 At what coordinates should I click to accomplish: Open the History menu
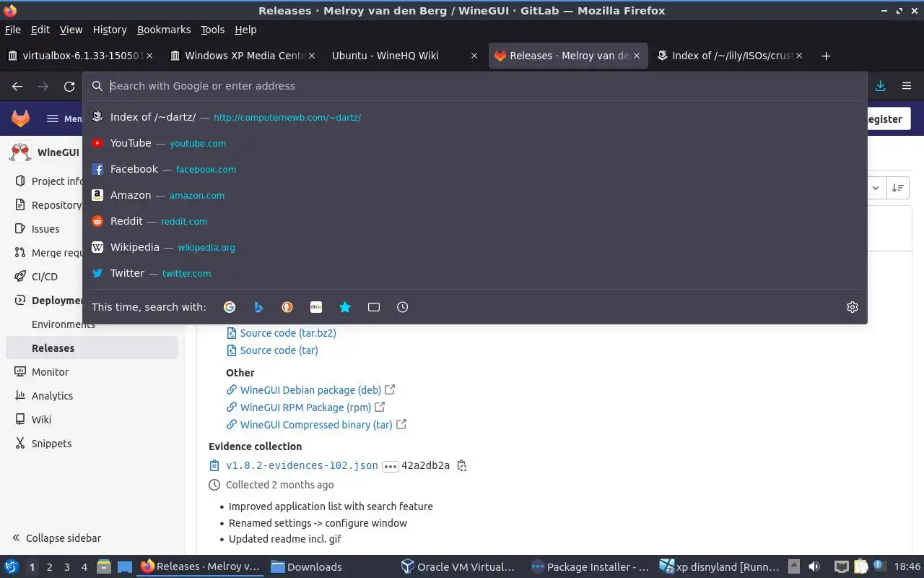tap(110, 30)
